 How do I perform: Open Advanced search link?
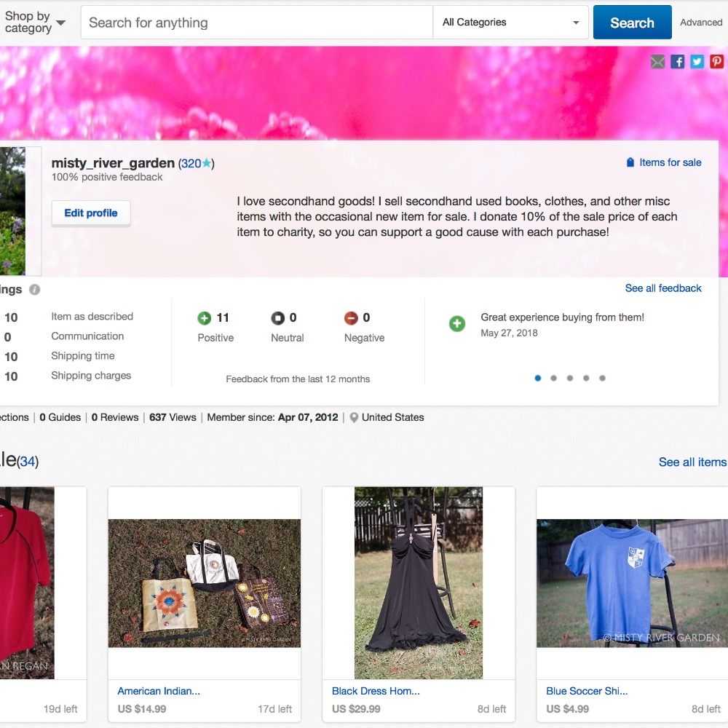pos(701,23)
